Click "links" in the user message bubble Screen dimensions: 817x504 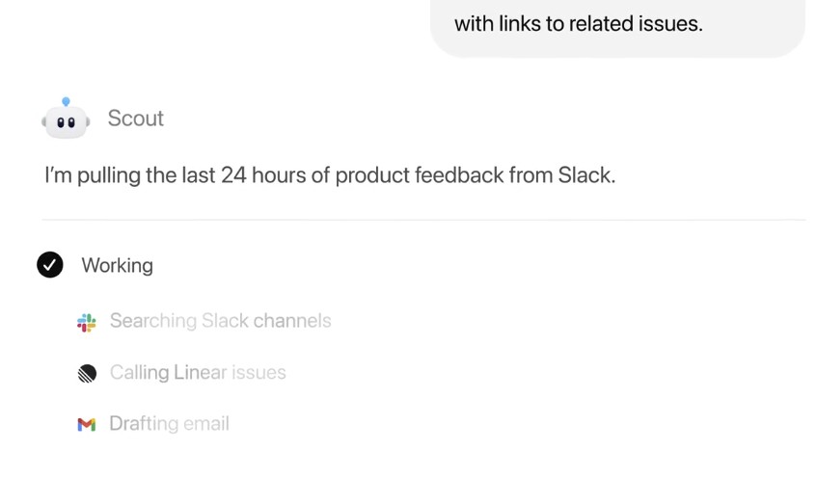pyautogui.click(x=523, y=24)
